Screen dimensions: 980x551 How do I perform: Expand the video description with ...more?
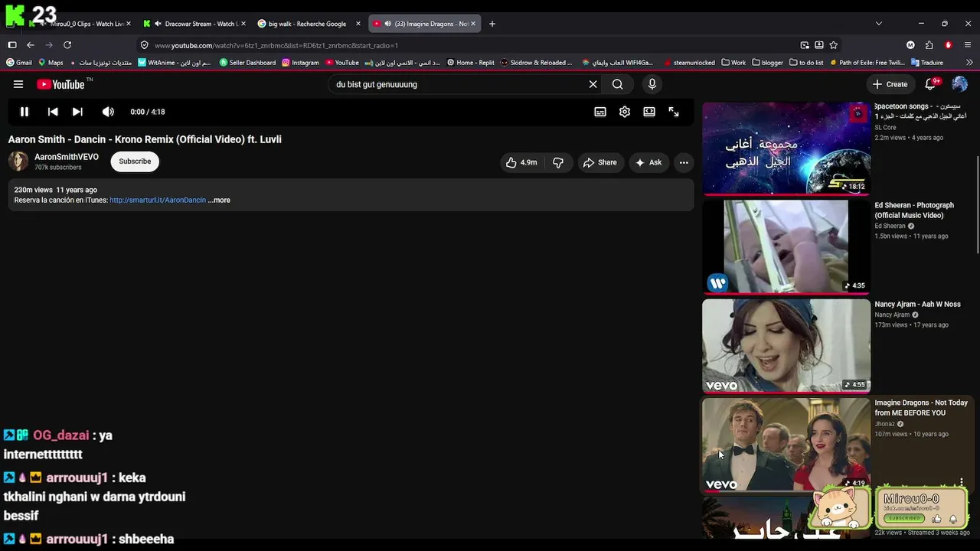point(219,201)
